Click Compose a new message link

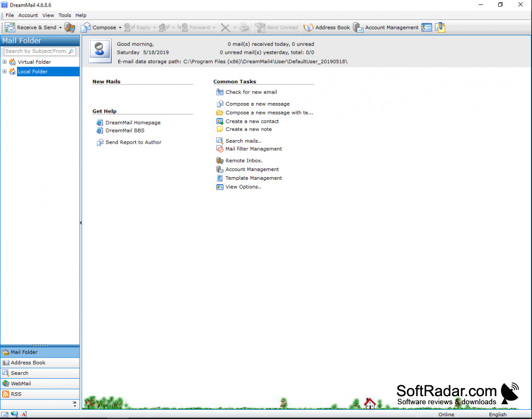click(x=257, y=104)
